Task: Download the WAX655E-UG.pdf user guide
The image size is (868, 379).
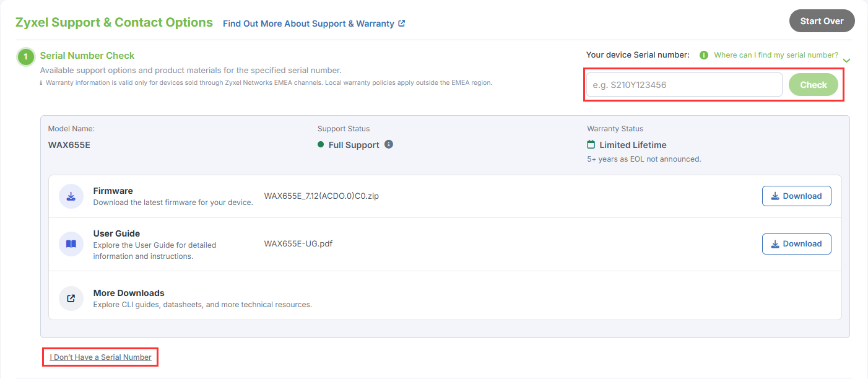Action: pos(796,243)
